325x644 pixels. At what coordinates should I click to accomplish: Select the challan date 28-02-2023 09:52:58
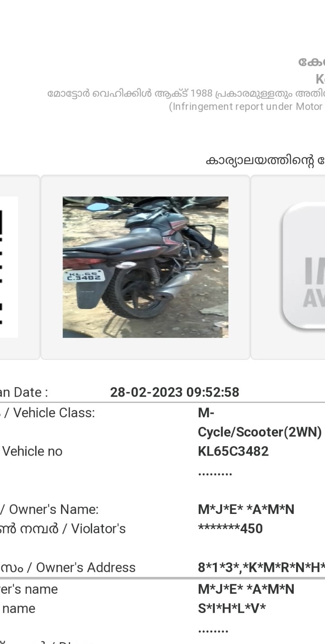(x=175, y=392)
